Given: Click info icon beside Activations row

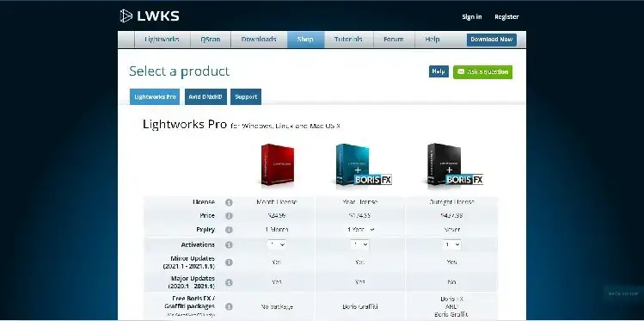Looking at the screenshot, I should tap(230, 245).
